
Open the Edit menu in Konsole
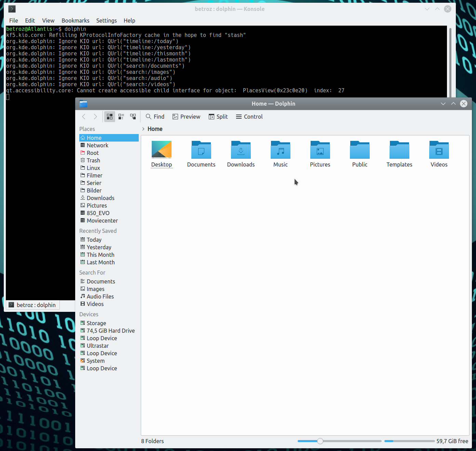click(x=30, y=21)
